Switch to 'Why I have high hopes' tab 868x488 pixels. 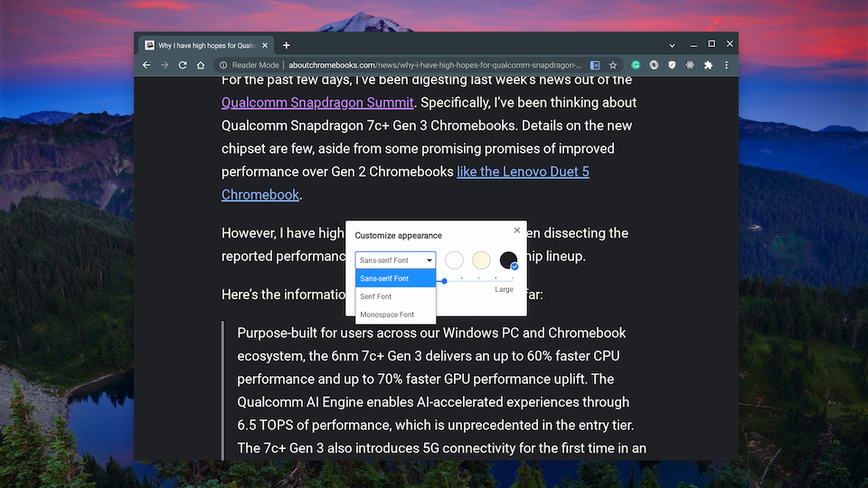pyautogui.click(x=206, y=45)
